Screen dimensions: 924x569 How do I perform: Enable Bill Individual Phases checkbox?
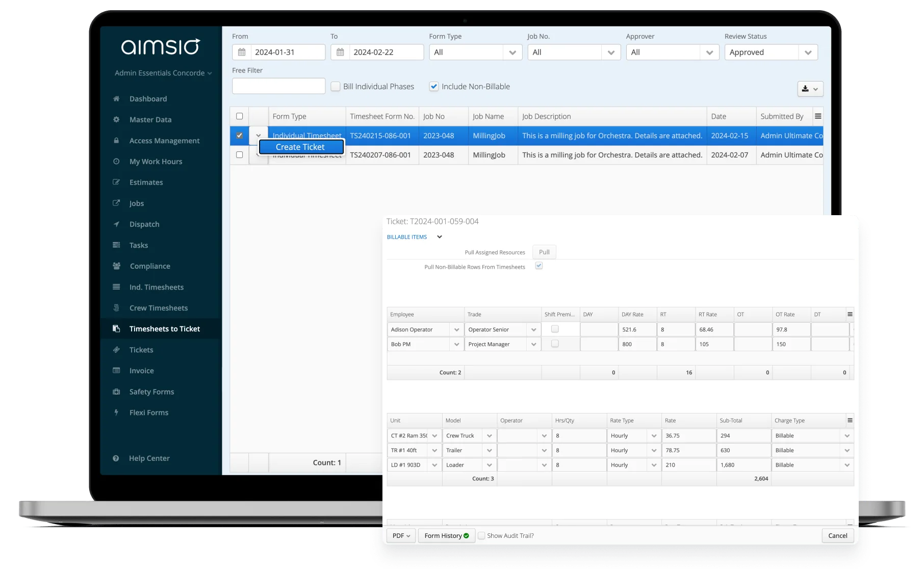[336, 87]
